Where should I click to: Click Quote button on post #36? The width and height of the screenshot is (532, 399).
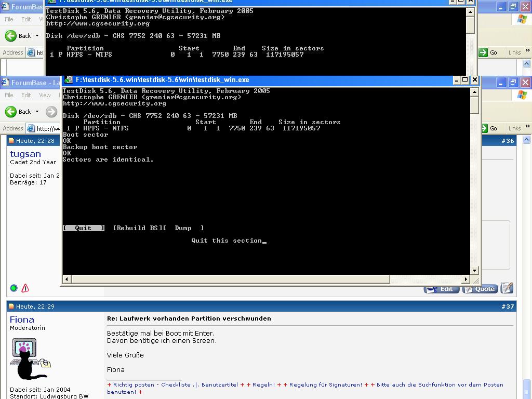click(x=480, y=289)
